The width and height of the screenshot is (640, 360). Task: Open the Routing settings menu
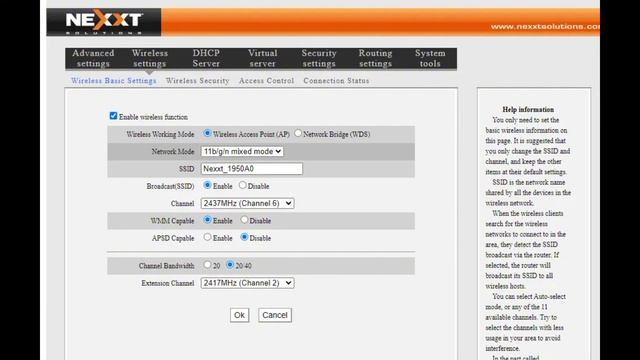(376, 58)
